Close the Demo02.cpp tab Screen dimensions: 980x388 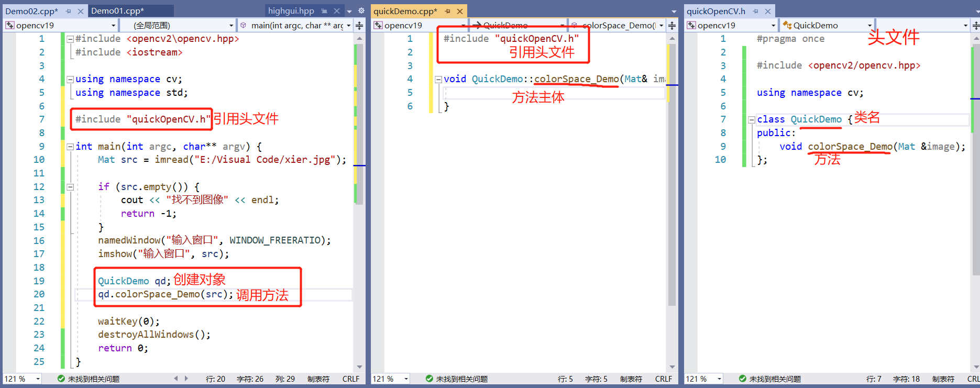click(80, 11)
